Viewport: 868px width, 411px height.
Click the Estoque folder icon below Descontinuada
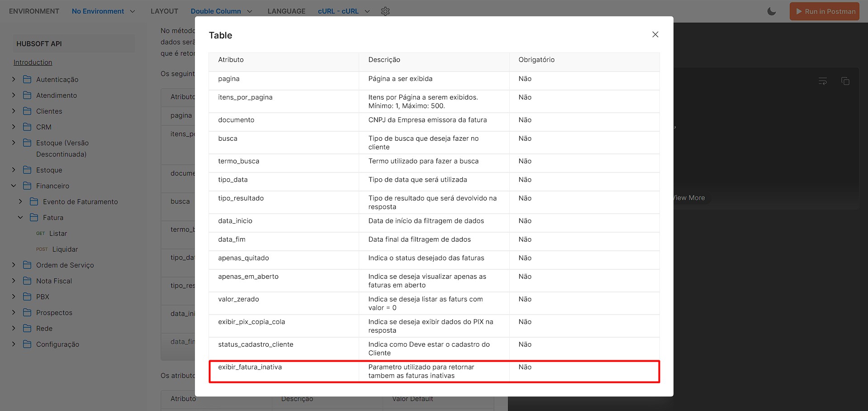coord(27,170)
